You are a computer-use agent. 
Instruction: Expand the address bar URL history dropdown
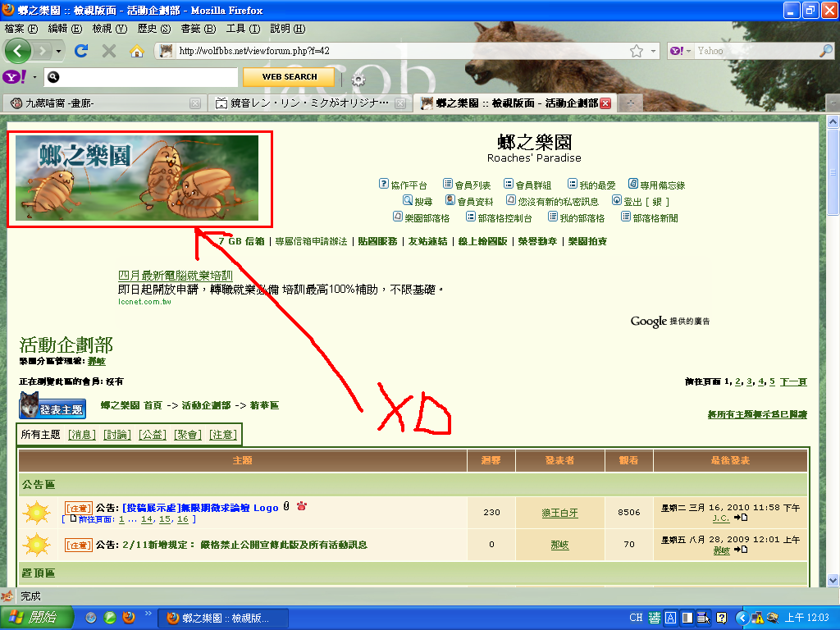[x=653, y=51]
